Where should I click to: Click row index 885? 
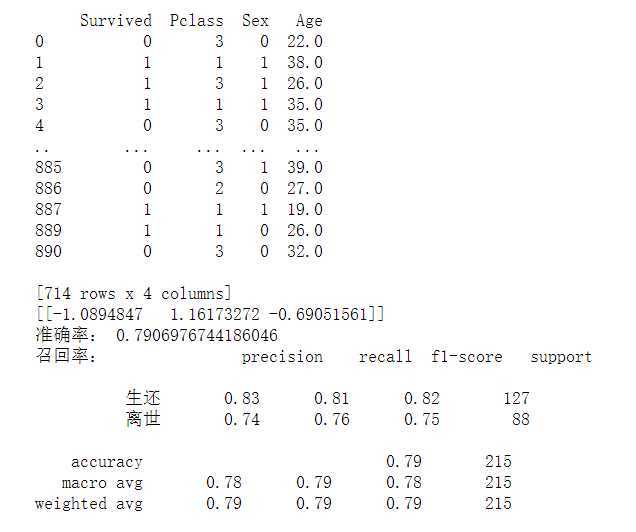coord(48,167)
